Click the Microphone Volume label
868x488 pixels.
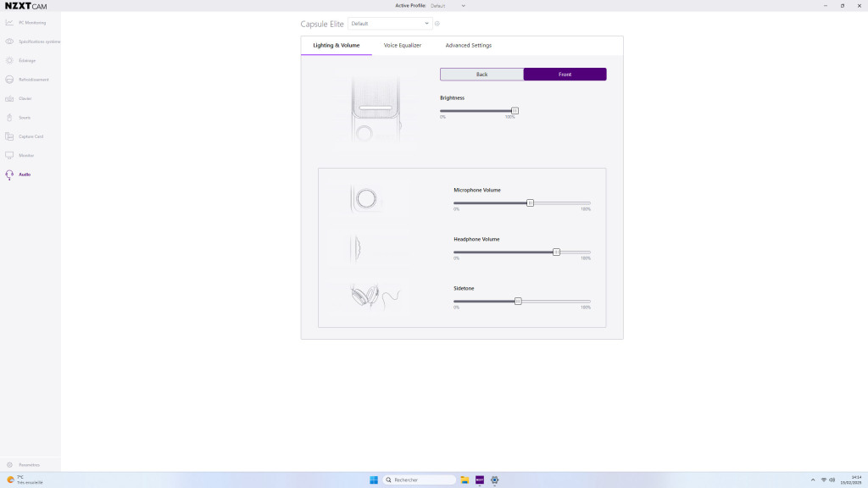[477, 190]
